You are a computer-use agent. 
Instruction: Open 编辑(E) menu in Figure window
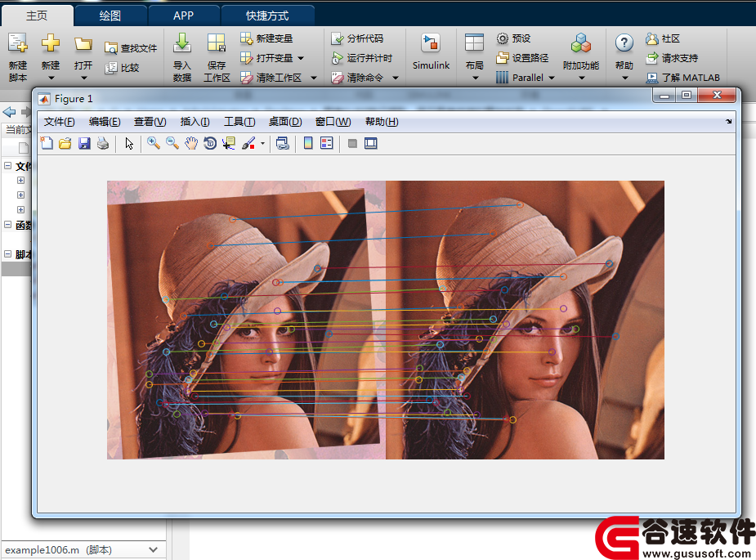click(x=105, y=122)
